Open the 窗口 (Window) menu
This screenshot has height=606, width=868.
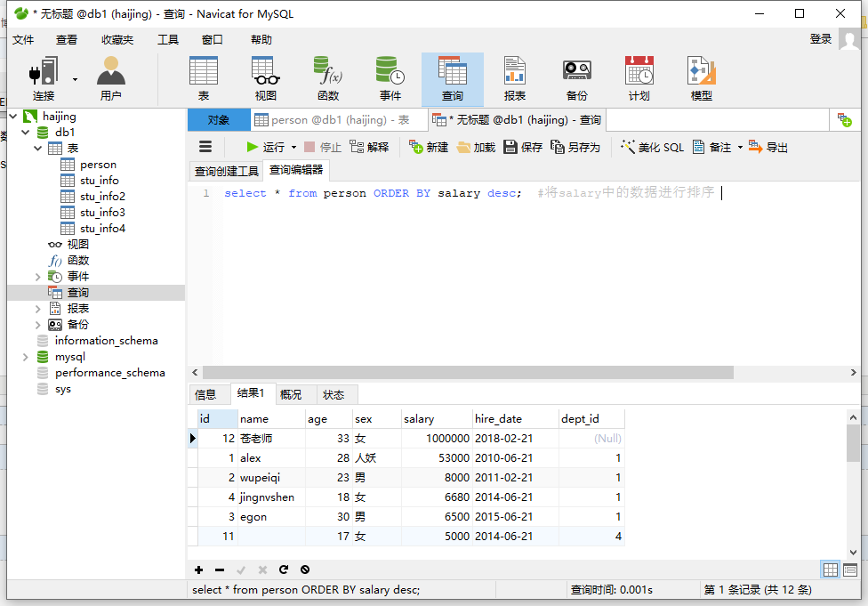pos(212,39)
